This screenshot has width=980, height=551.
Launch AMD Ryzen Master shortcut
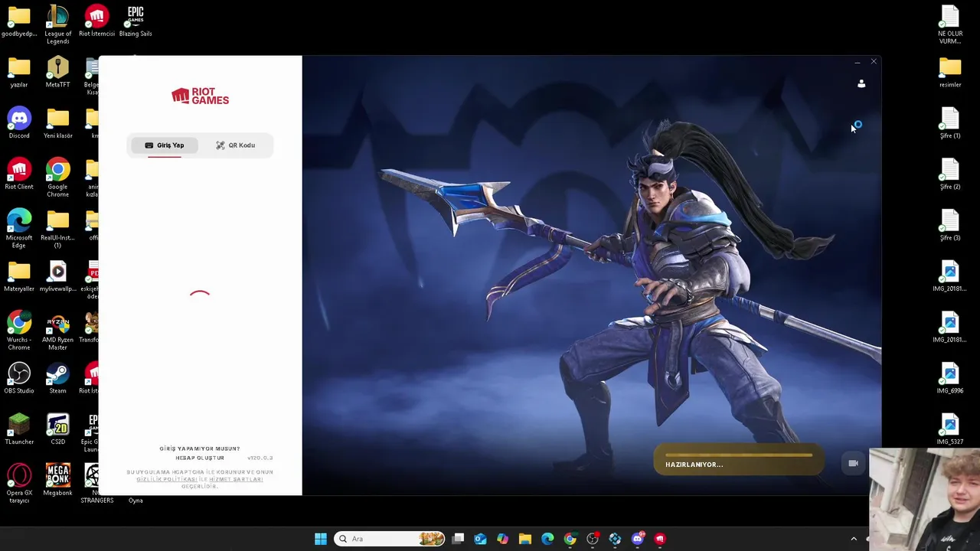(x=57, y=331)
